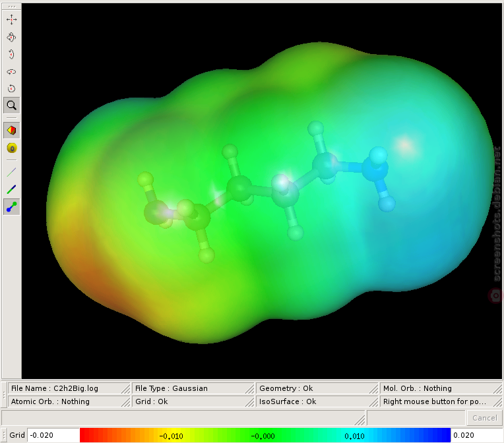Select the Translate (move) tool
Screen dimensions: 504x443
point(12,20)
